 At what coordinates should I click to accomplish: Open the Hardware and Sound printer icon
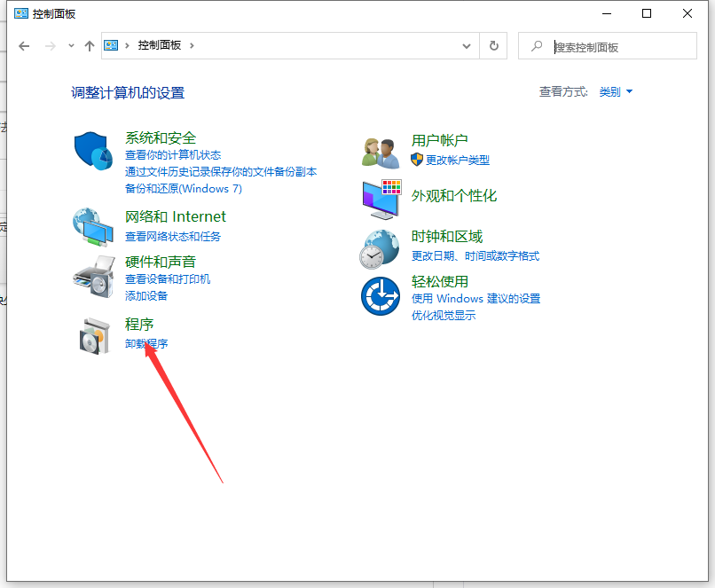[x=93, y=277]
